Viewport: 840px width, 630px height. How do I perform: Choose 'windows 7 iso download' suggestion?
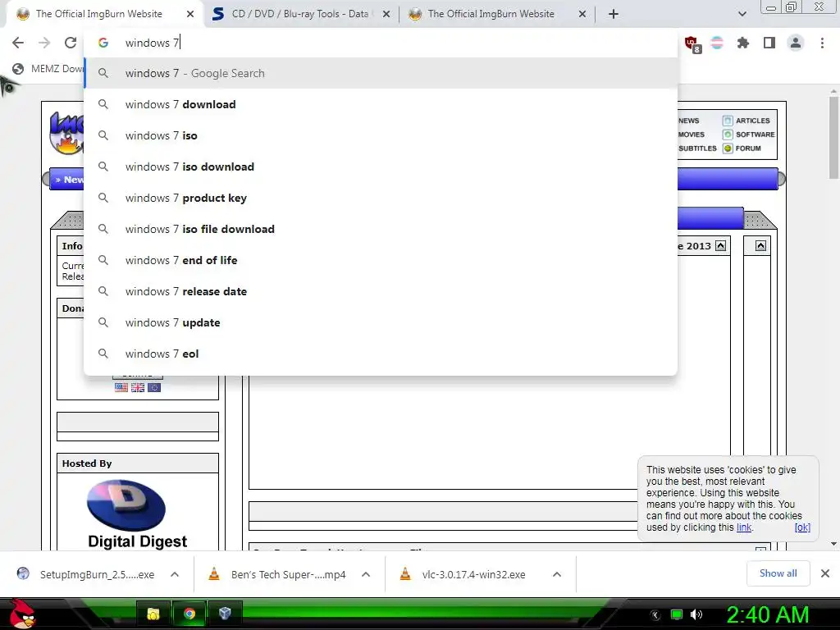coord(381,167)
